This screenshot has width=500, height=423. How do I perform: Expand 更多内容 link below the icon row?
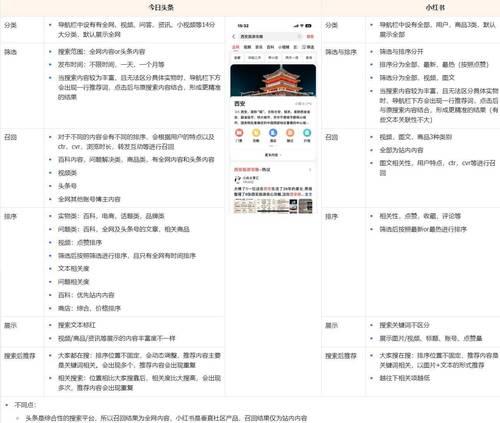(x=273, y=155)
